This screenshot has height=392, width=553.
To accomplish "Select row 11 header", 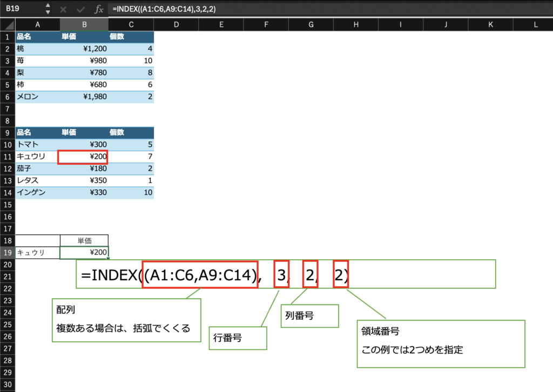I will coord(8,157).
